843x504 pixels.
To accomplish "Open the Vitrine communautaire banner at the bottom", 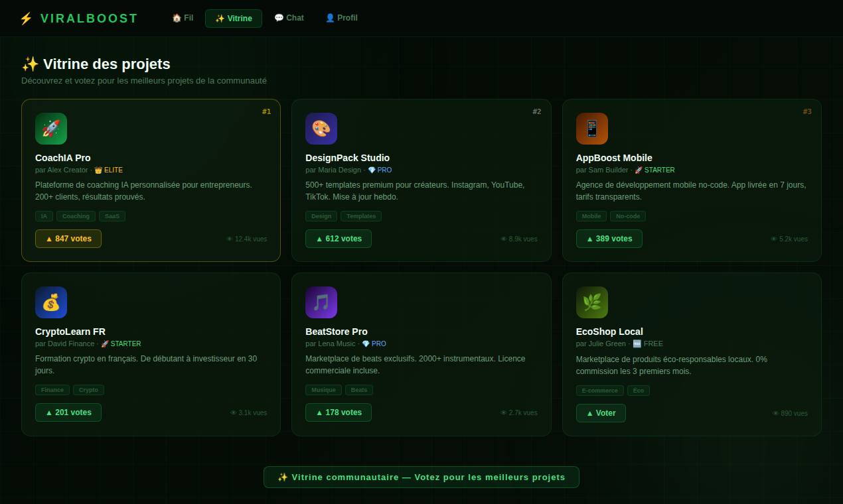I will coord(421,477).
